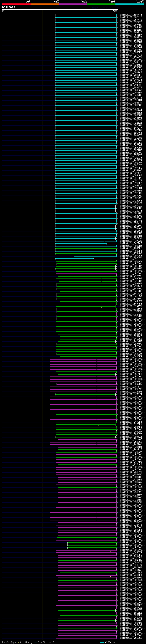
Task: Click the label UniRef100_P28227
Action: [131, 452]
